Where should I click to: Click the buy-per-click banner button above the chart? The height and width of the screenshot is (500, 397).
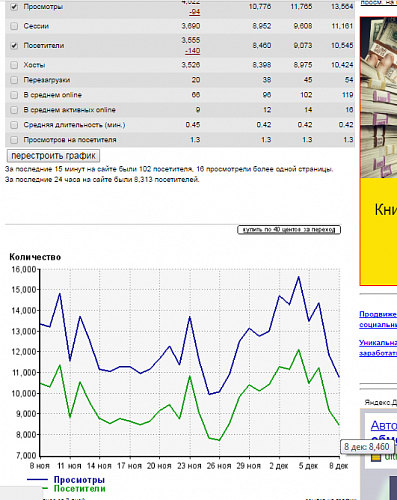tap(289, 230)
